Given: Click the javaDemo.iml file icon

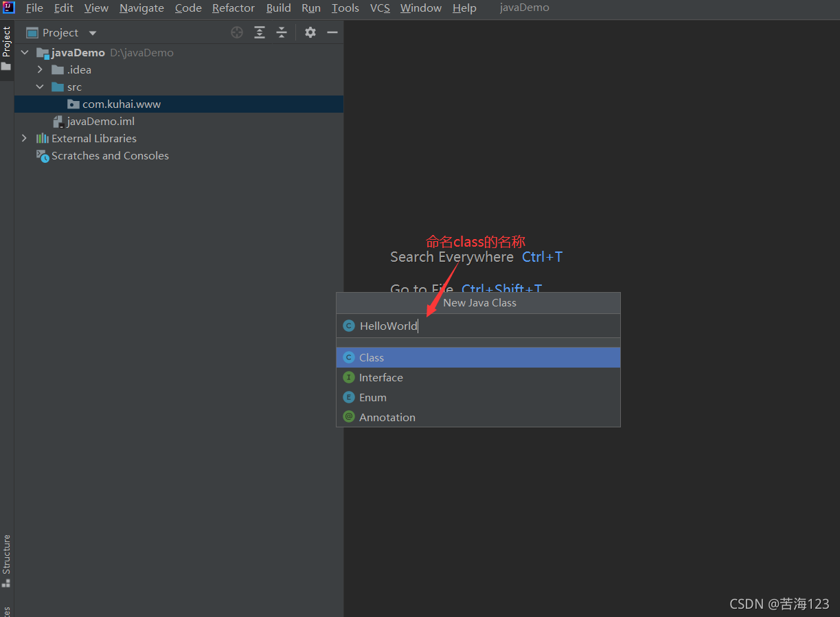Looking at the screenshot, I should [58, 122].
